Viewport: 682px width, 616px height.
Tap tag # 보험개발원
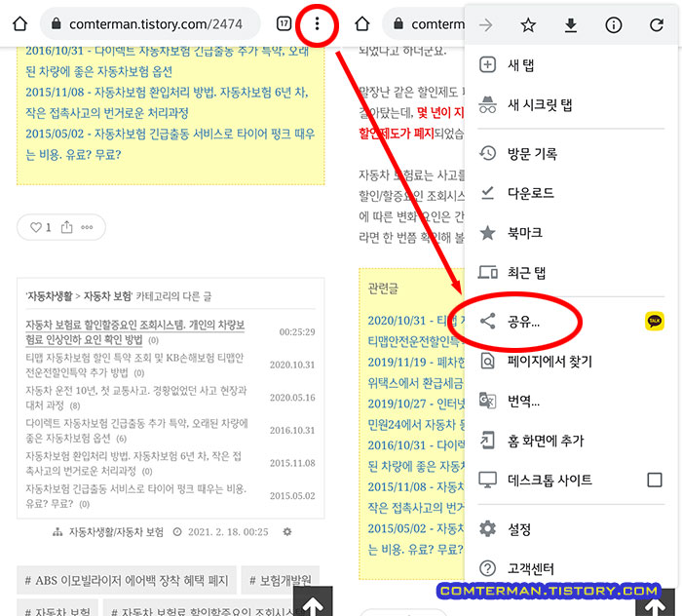coord(281,580)
